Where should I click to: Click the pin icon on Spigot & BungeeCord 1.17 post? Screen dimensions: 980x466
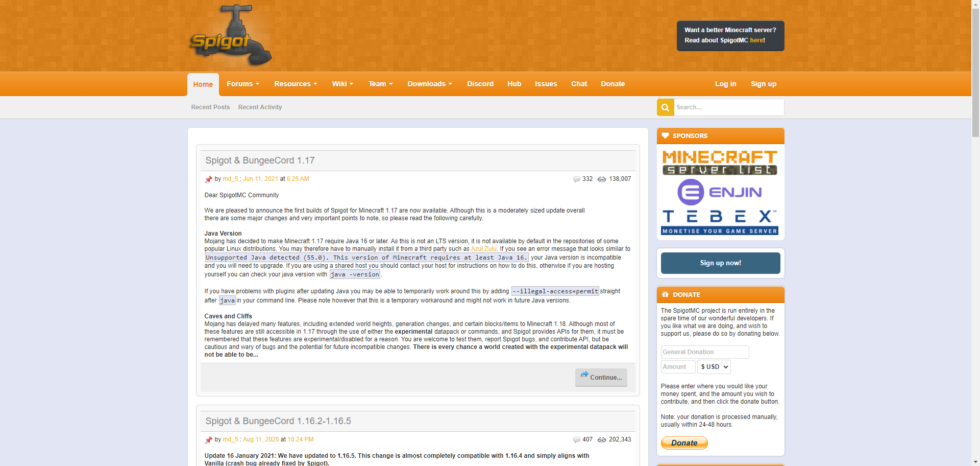point(208,179)
